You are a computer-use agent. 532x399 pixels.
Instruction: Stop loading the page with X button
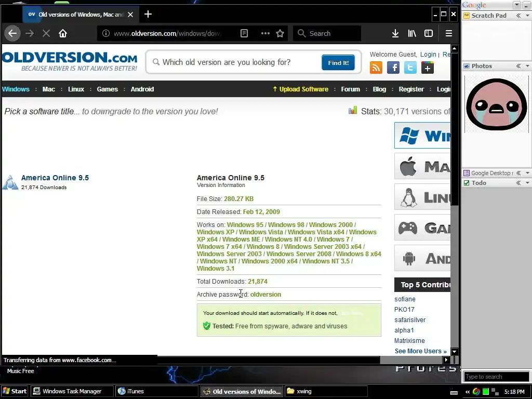coord(46,33)
